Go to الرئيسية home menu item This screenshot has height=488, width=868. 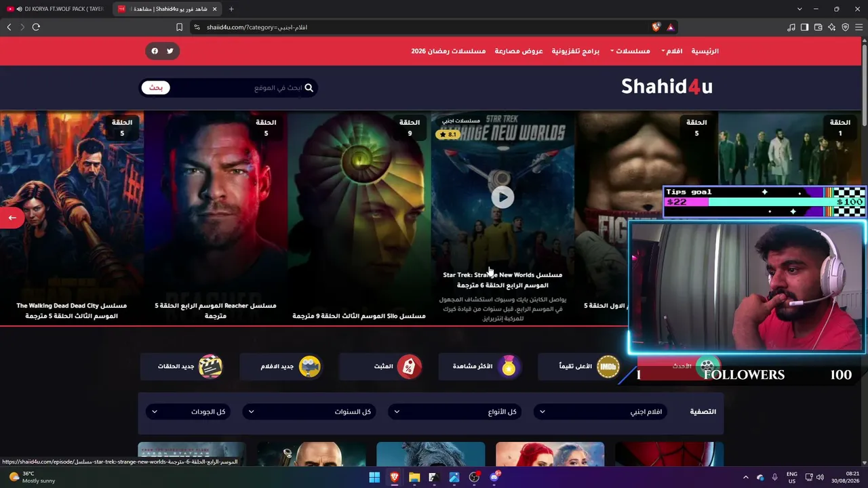705,51
